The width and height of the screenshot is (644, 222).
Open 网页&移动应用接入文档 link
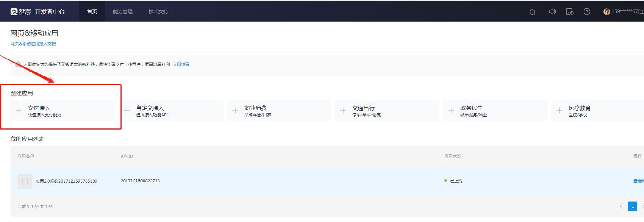tap(33, 44)
